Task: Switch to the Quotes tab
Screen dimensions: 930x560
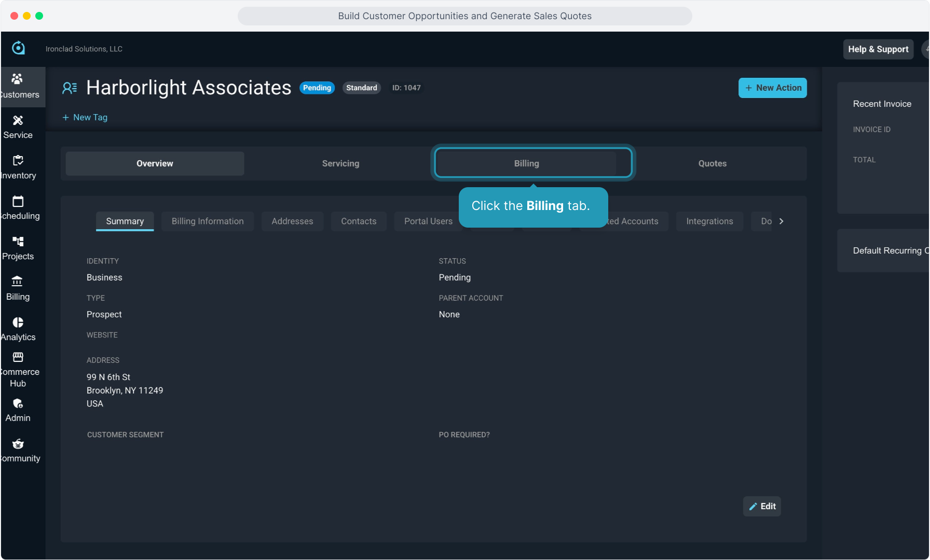Action: pos(712,163)
